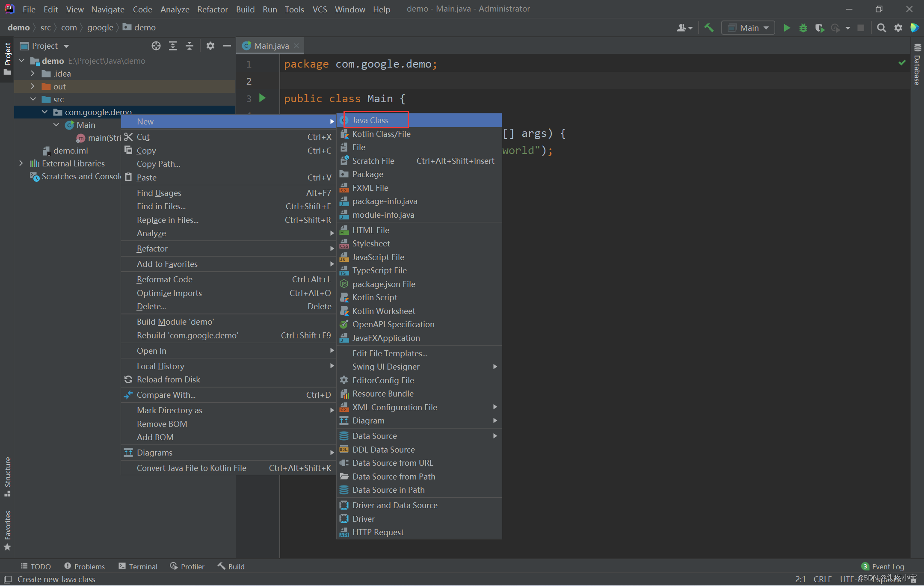Click the Build project hammer icon
The width and height of the screenshot is (924, 586).
(709, 28)
